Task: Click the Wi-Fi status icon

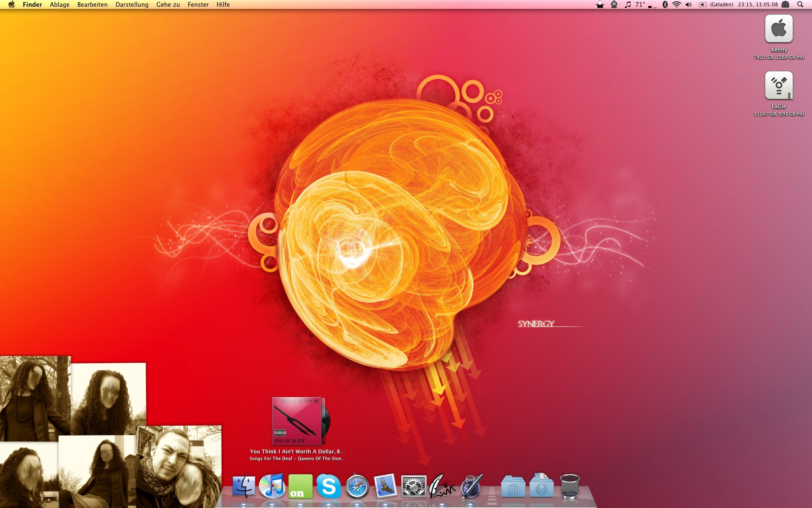Action: click(677, 5)
